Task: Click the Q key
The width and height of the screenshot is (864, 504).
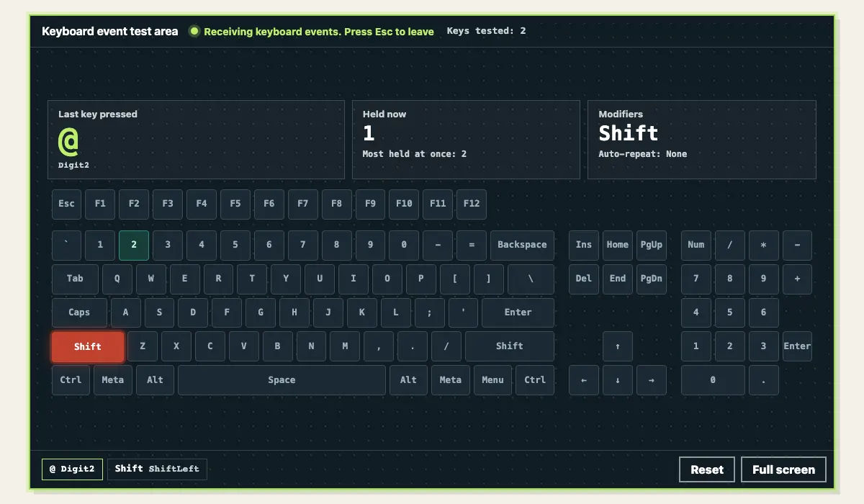Action: (117, 279)
